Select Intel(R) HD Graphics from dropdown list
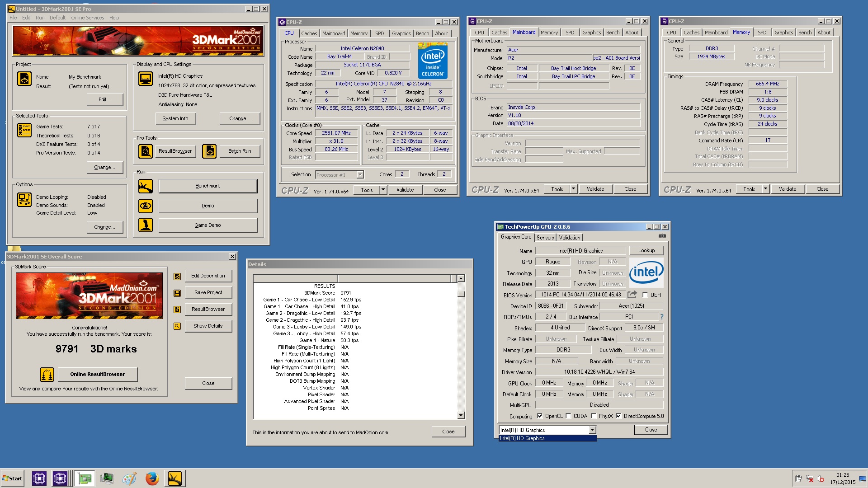This screenshot has height=488, width=868. point(547,438)
